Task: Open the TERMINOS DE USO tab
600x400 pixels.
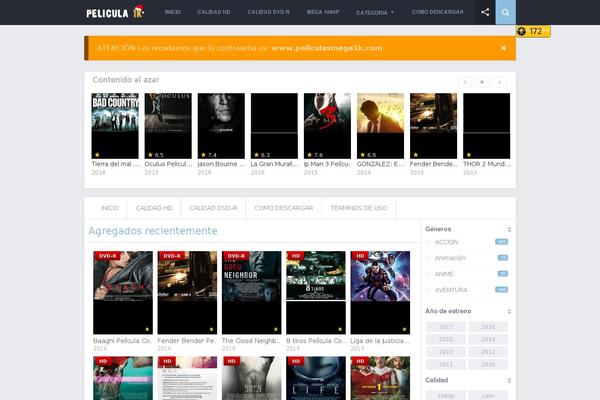Action: (x=359, y=208)
